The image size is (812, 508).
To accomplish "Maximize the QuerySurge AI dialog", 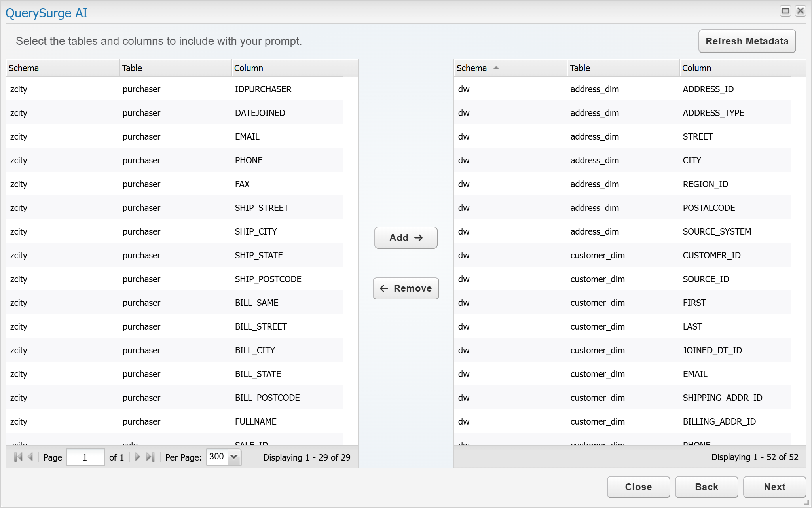I will tap(785, 11).
